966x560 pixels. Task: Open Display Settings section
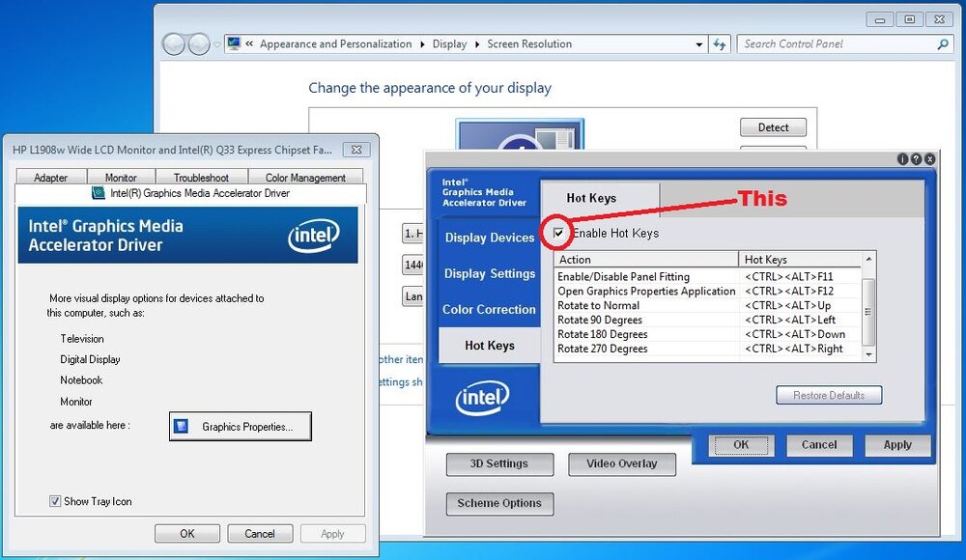(490, 273)
